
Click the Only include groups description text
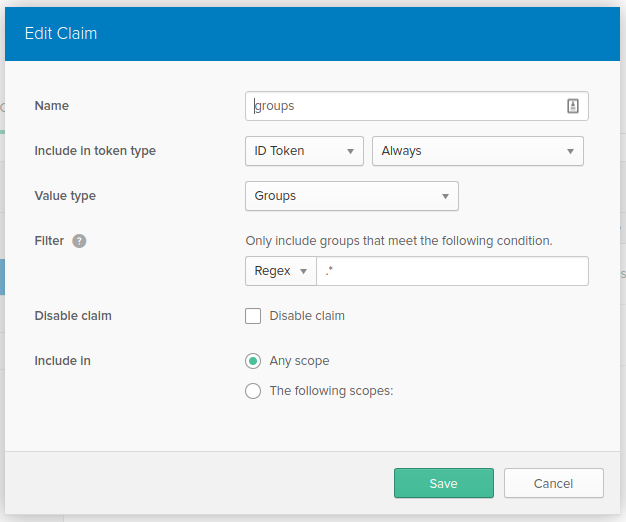point(399,241)
